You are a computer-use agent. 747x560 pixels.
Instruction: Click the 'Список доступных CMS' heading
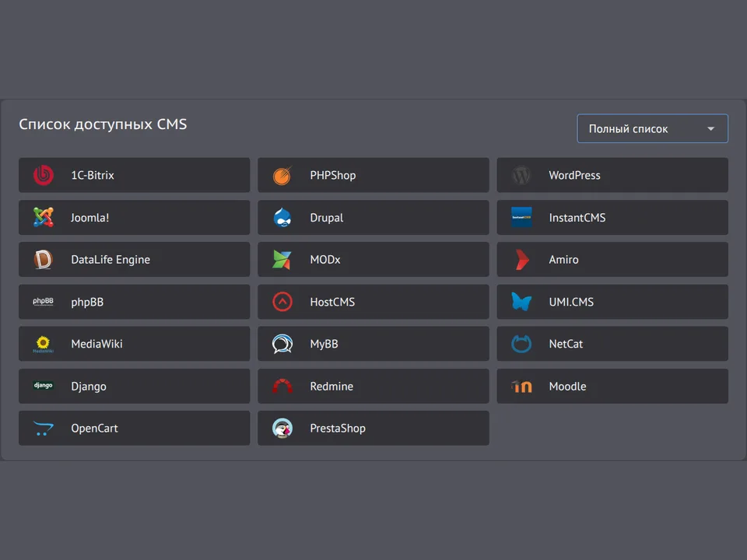[x=103, y=124]
